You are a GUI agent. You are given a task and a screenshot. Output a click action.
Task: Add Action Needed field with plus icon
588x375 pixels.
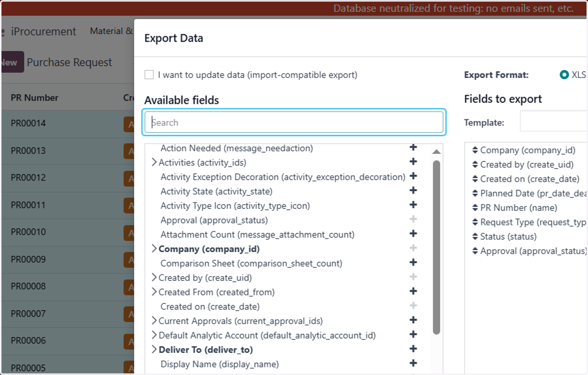click(413, 148)
